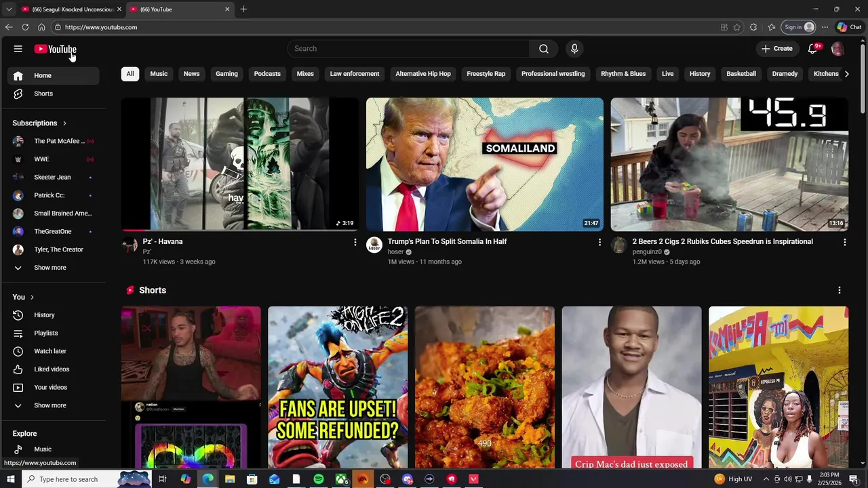Select Professional wrestling chip
868x488 pixels.
click(x=553, y=74)
